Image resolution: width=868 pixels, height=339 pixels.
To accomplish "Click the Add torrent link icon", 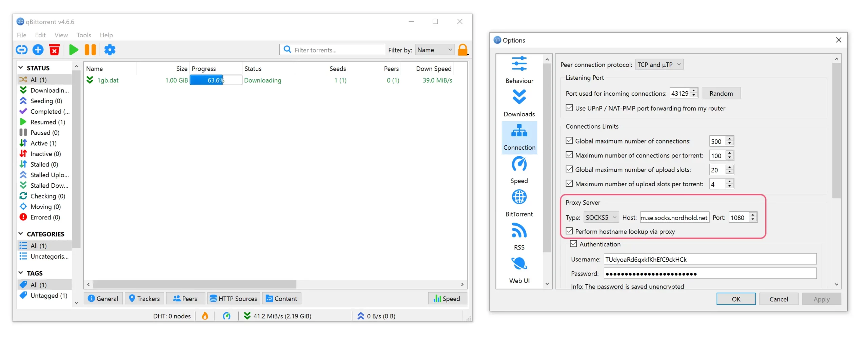I will click(22, 50).
